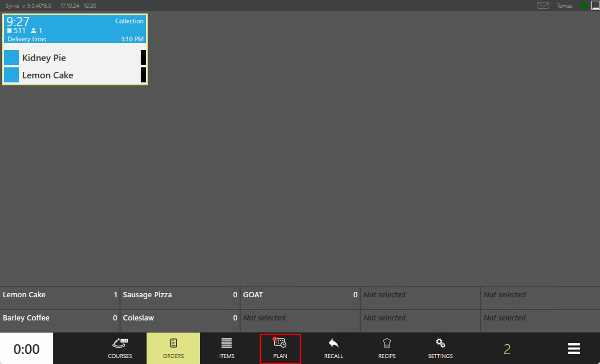The height and width of the screenshot is (364, 600).
Task: Open the hamburger menu at bottom right
Action: point(574,348)
